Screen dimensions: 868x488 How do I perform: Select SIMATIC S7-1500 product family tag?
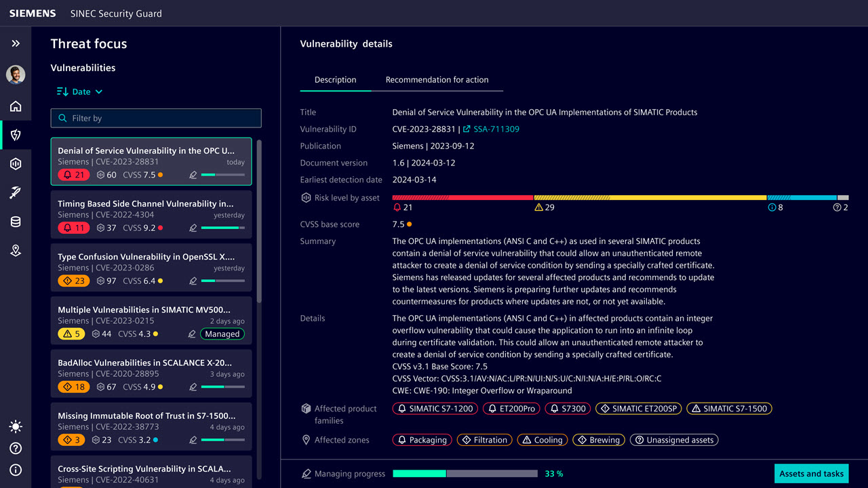click(x=730, y=409)
